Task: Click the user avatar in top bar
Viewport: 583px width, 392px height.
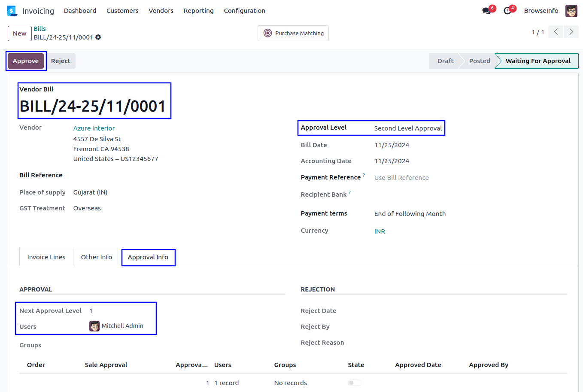Action: 571,11
